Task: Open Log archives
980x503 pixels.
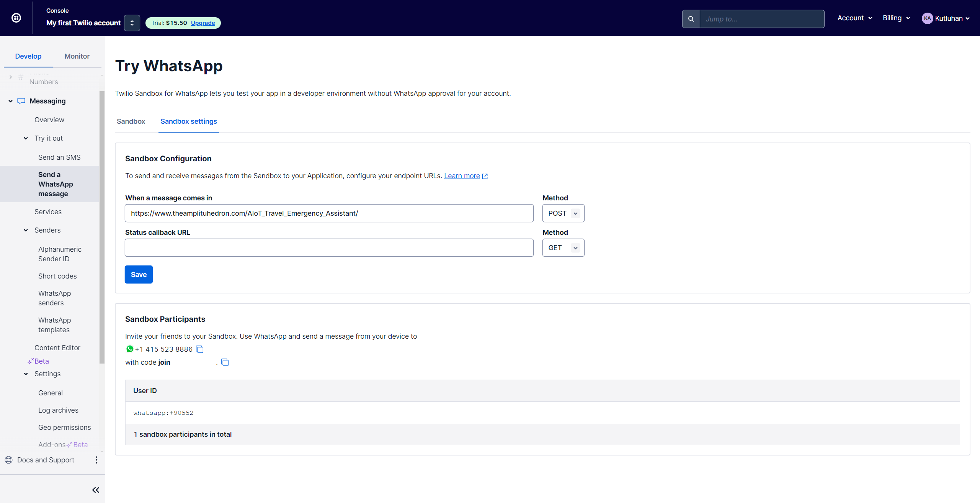Action: pos(58,410)
